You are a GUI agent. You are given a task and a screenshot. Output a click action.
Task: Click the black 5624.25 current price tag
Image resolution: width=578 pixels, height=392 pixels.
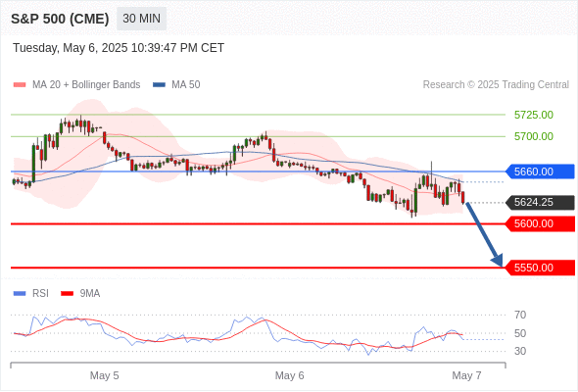coord(540,203)
